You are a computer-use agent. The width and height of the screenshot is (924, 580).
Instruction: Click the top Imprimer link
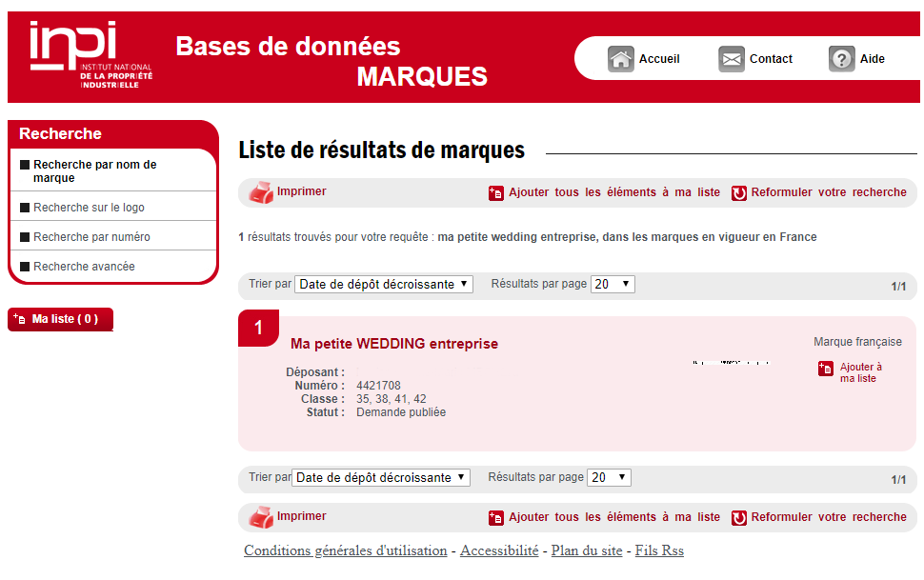tap(301, 191)
